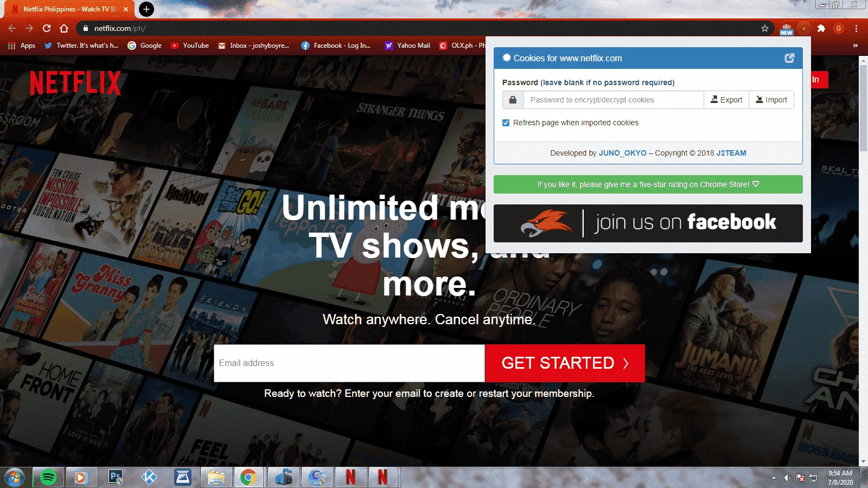868x488 pixels.
Task: Open the media player taskbar icon
Action: click(x=81, y=477)
